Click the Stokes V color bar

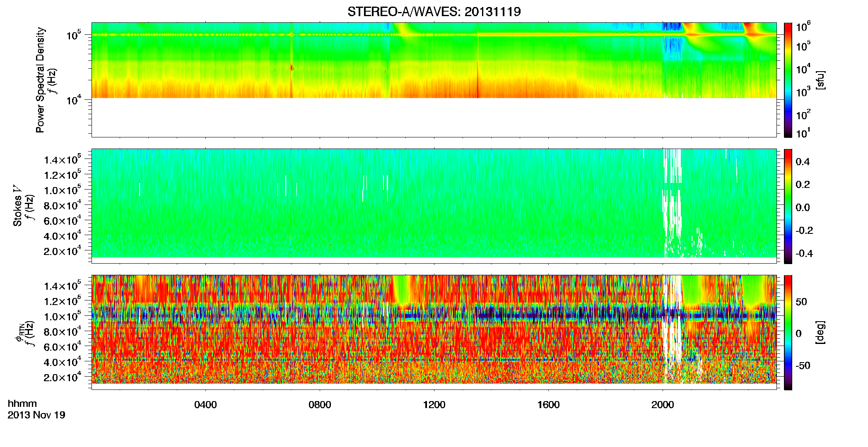click(788, 206)
